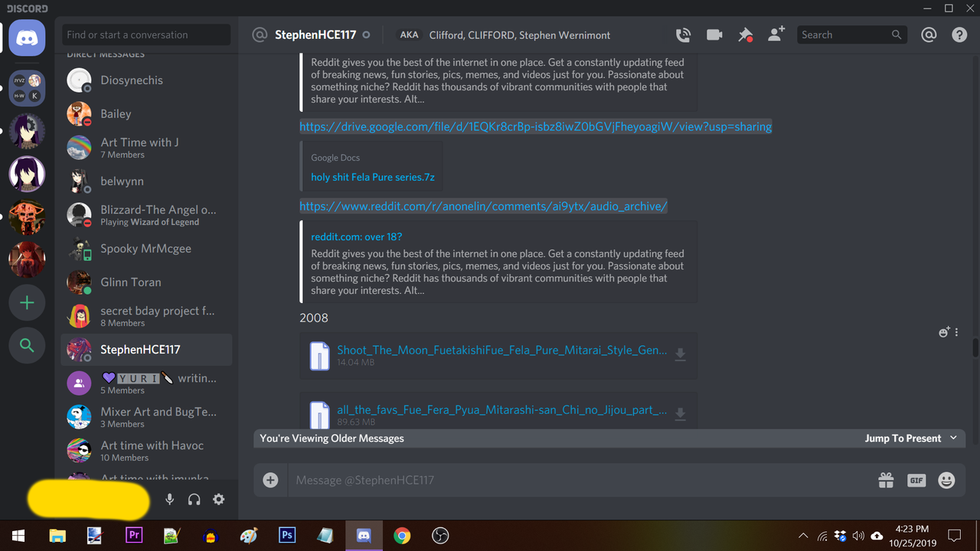This screenshot has width=980, height=551.
Task: Open user settings gear
Action: pyautogui.click(x=219, y=499)
